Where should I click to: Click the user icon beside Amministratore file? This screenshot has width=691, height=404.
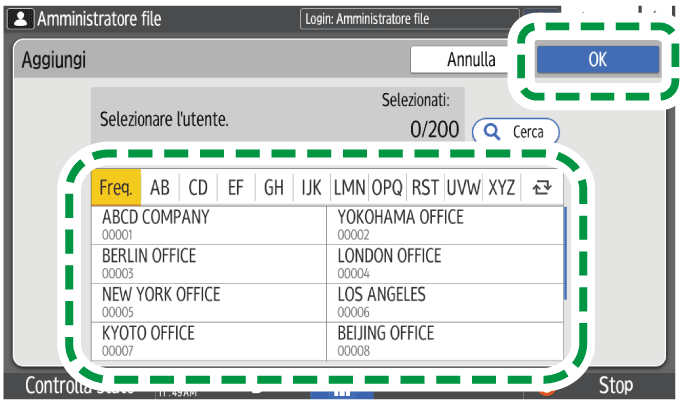tap(21, 19)
